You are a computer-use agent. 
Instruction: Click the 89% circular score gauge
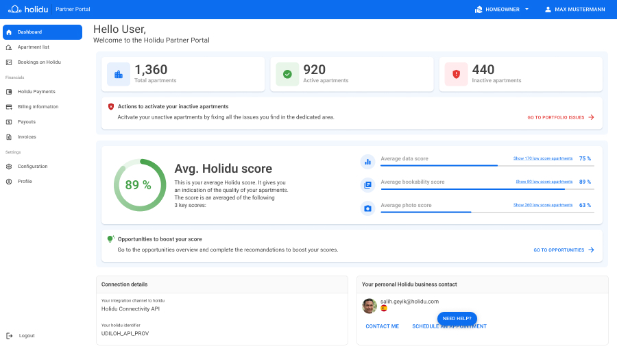click(x=140, y=185)
